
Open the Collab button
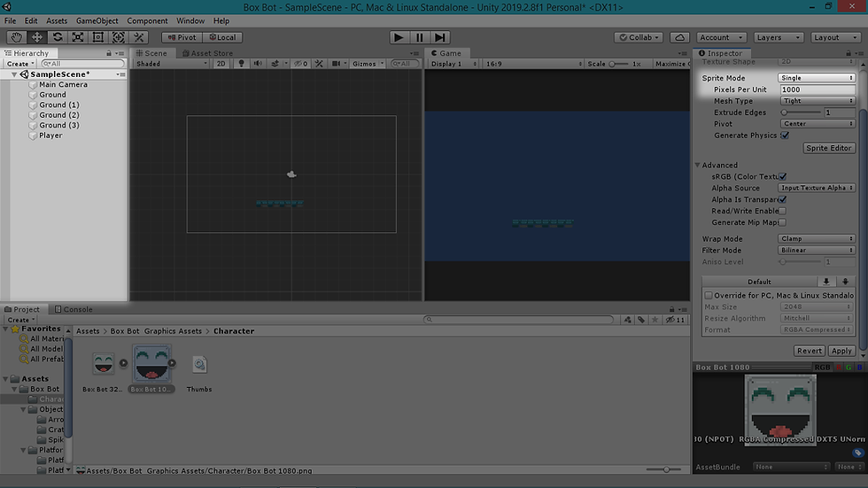[x=639, y=37]
